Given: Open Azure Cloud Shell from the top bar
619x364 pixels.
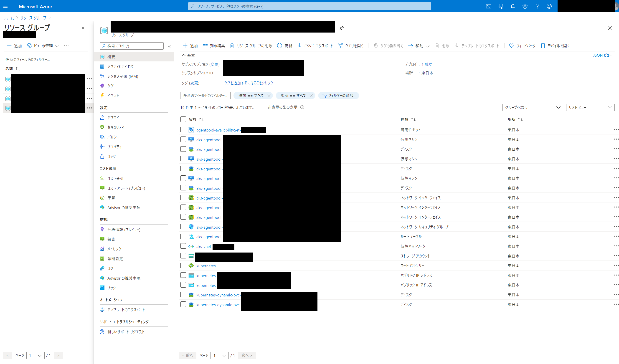Looking at the screenshot, I should (x=488, y=6).
